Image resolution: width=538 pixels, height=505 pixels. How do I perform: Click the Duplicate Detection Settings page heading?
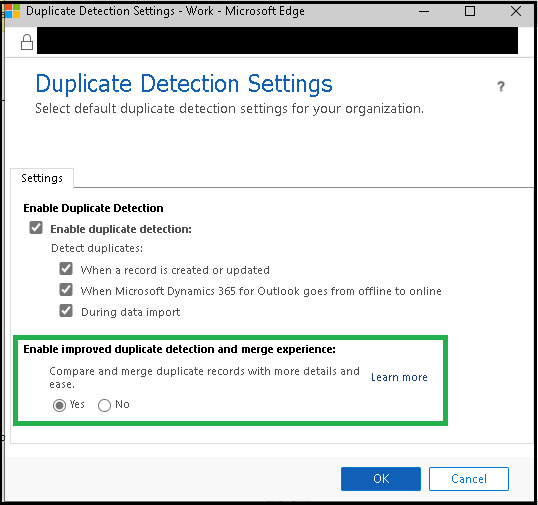[184, 84]
